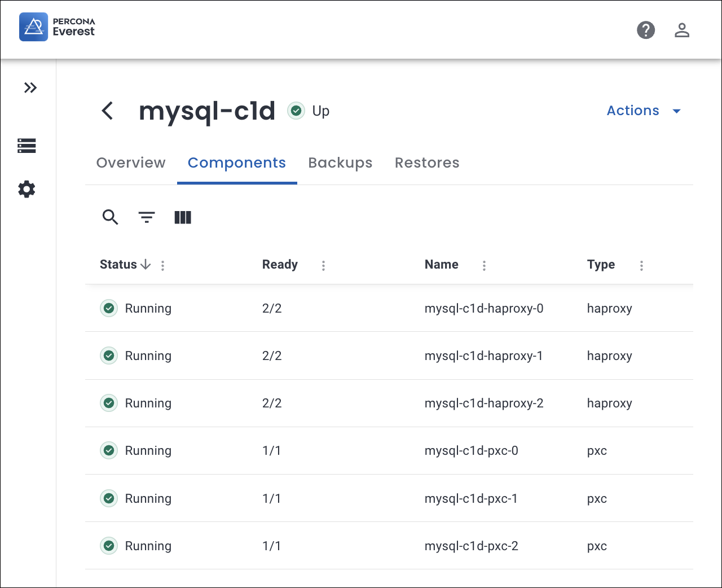Open Ready column options menu
The width and height of the screenshot is (722, 588).
(x=323, y=265)
